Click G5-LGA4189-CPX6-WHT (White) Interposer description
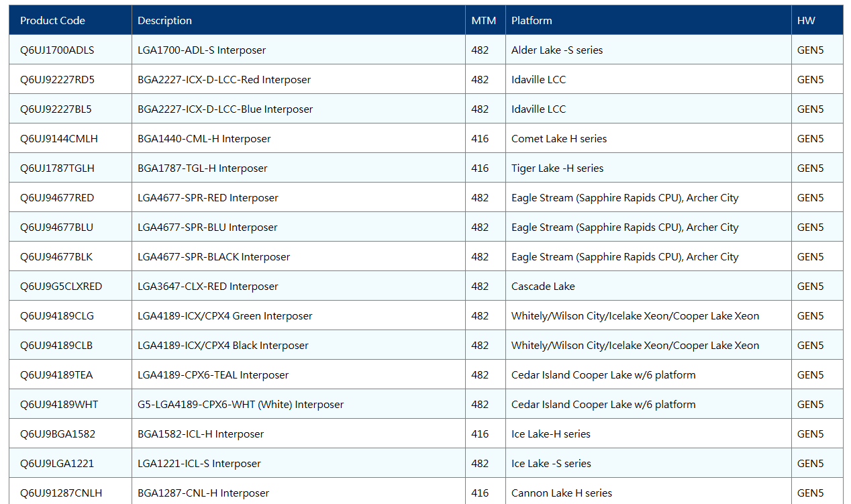This screenshot has height=504, width=851. pos(241,405)
